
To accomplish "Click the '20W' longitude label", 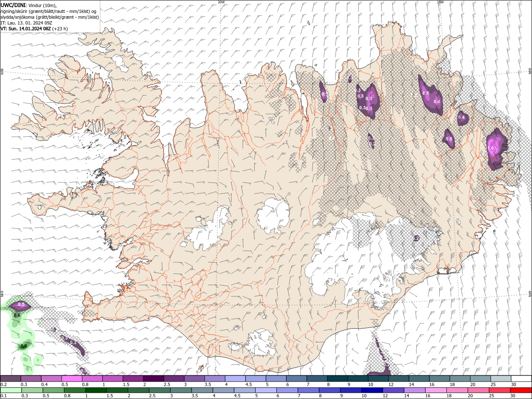I will click(221, 2).
